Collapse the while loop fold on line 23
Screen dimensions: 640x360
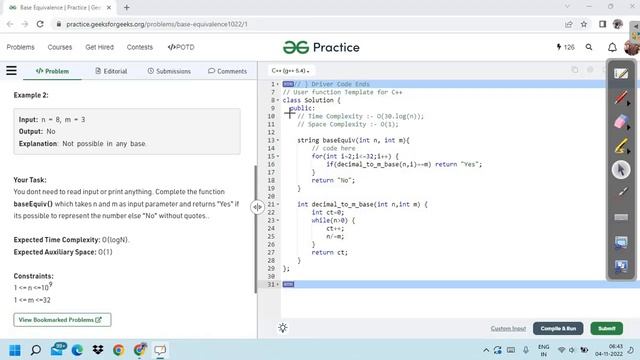pyautogui.click(x=278, y=220)
